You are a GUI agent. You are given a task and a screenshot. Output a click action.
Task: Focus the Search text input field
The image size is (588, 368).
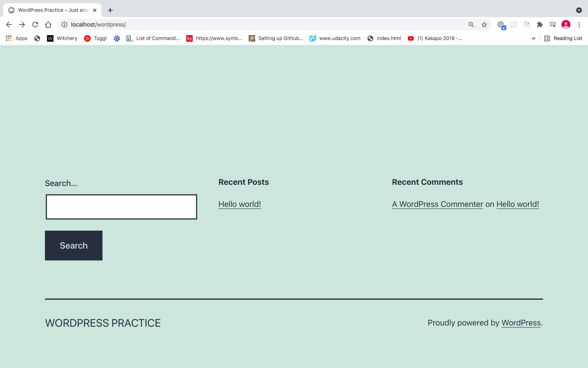click(121, 207)
